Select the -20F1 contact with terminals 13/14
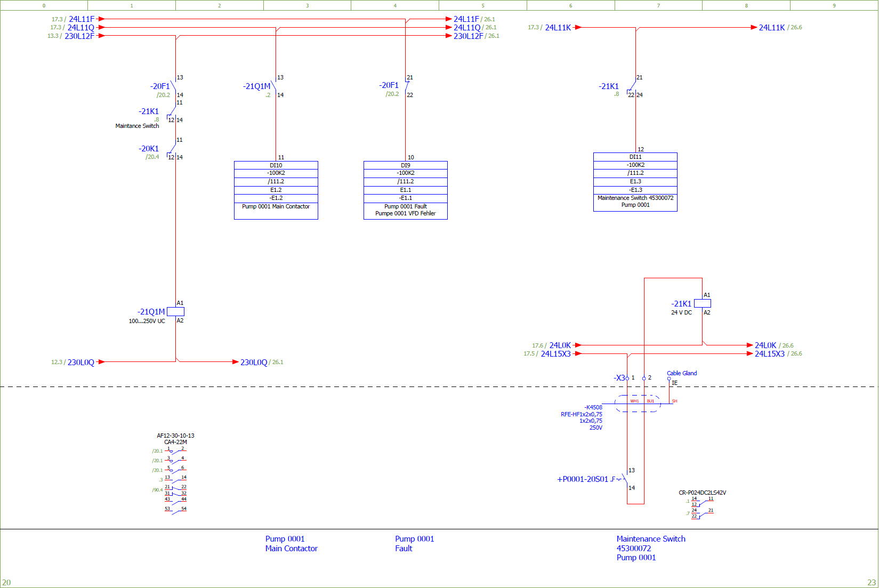The image size is (879, 588). (173, 86)
